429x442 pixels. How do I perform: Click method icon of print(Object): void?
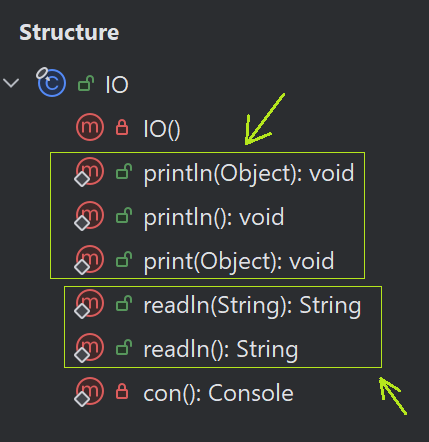pyautogui.click(x=89, y=260)
